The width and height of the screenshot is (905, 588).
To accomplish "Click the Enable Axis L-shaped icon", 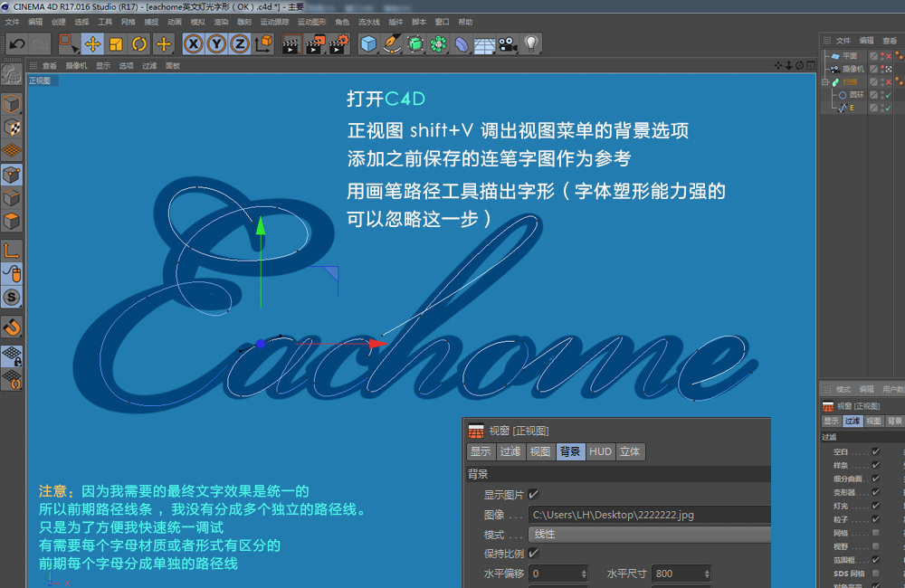I will tap(12, 251).
